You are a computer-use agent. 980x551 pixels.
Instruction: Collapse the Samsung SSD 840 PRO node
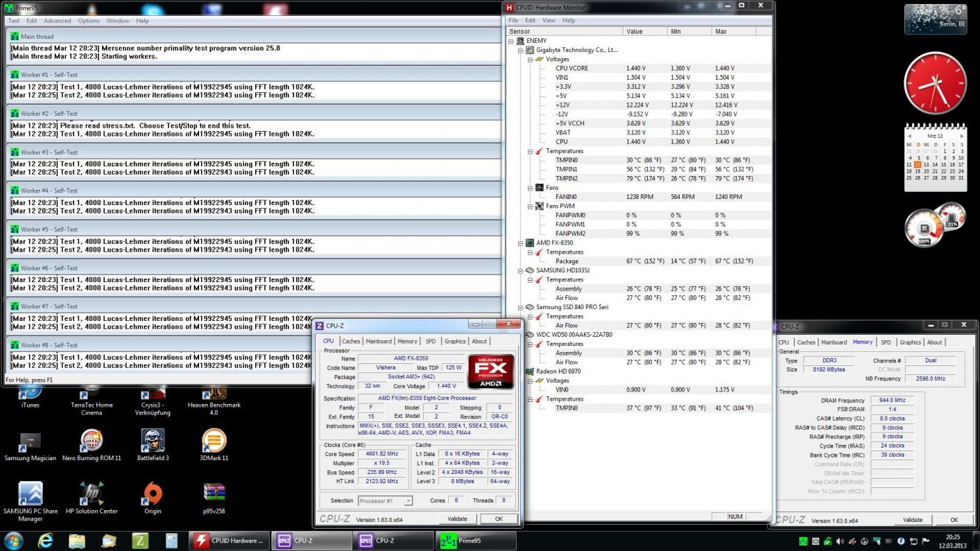point(520,307)
